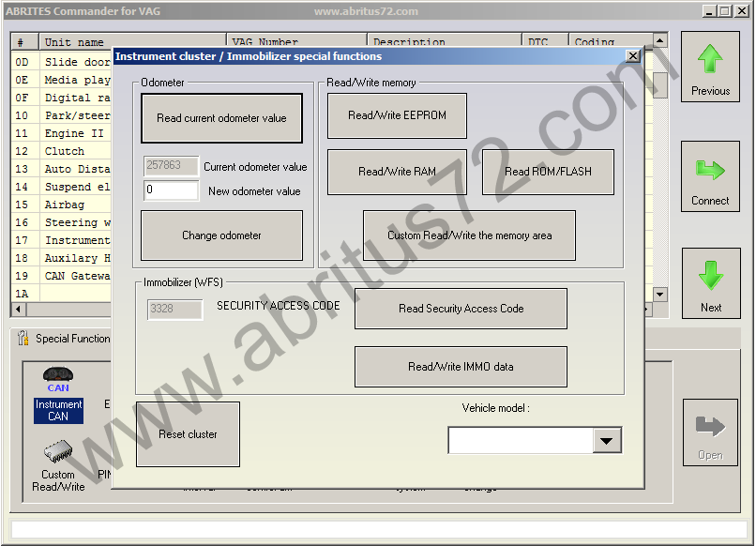
Task: Select the 17 Instrument row
Action: coord(62,241)
